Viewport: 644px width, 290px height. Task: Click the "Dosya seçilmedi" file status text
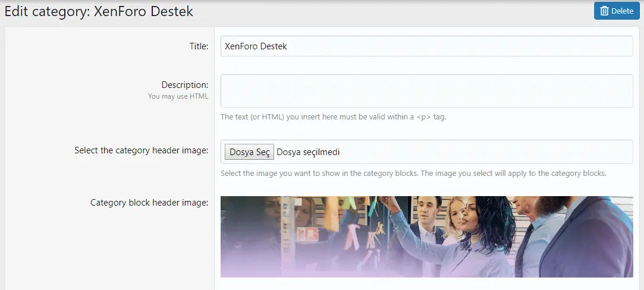tap(308, 152)
